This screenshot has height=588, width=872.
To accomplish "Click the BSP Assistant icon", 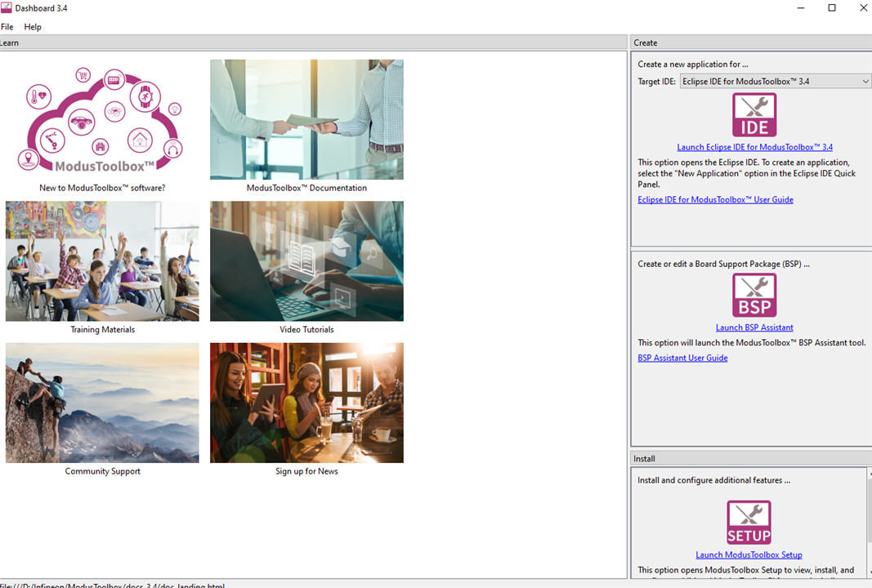I will tap(754, 295).
